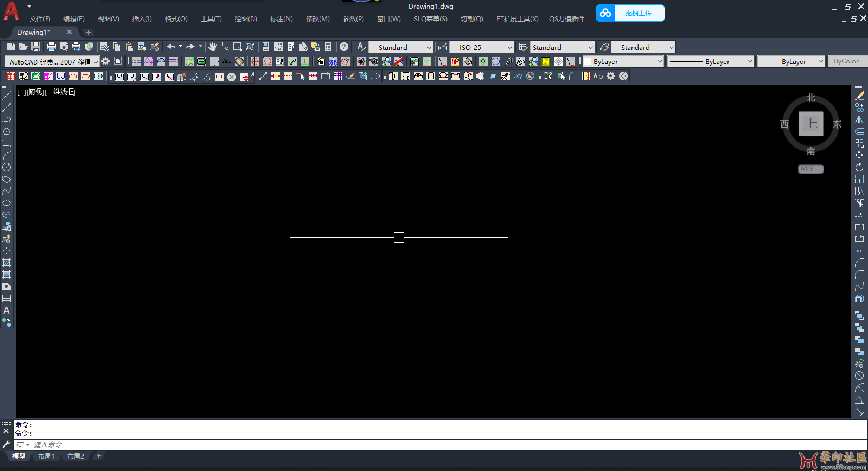
Task: Select the Move modify tool
Action: [x=859, y=155]
